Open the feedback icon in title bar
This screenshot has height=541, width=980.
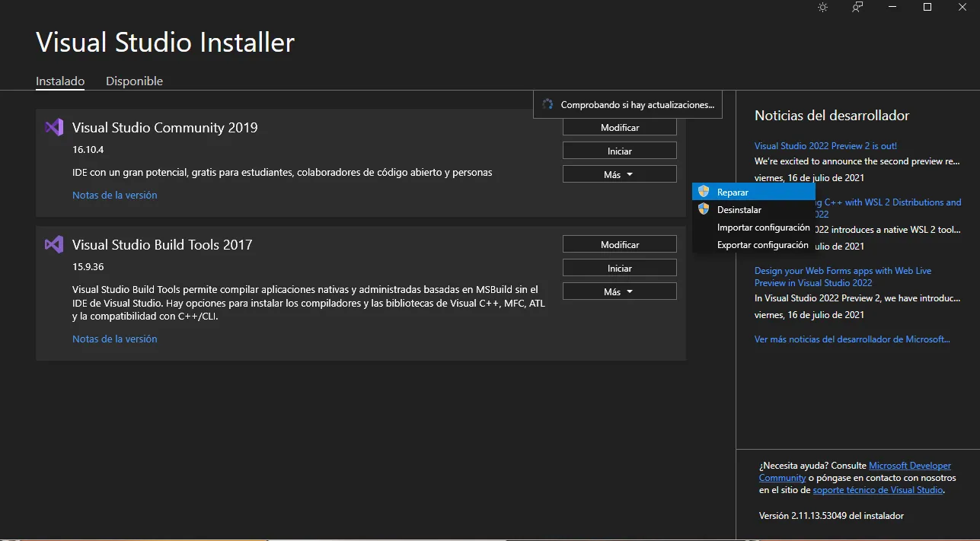[858, 7]
